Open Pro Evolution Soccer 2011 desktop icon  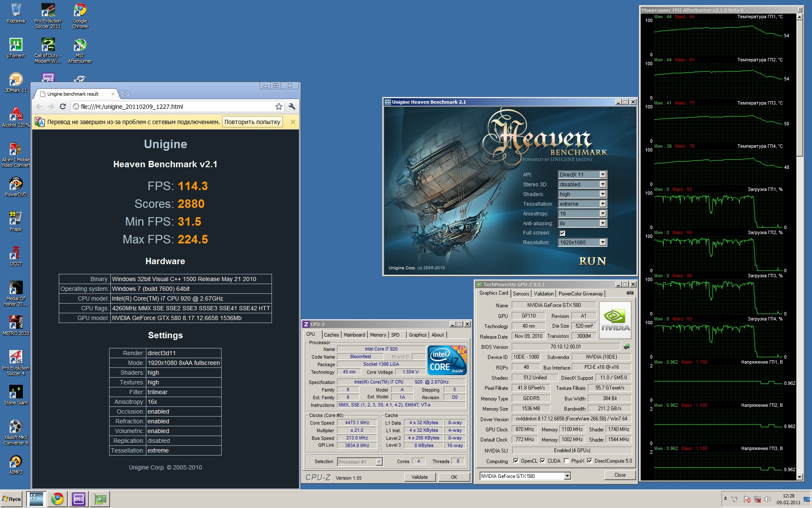(48, 16)
